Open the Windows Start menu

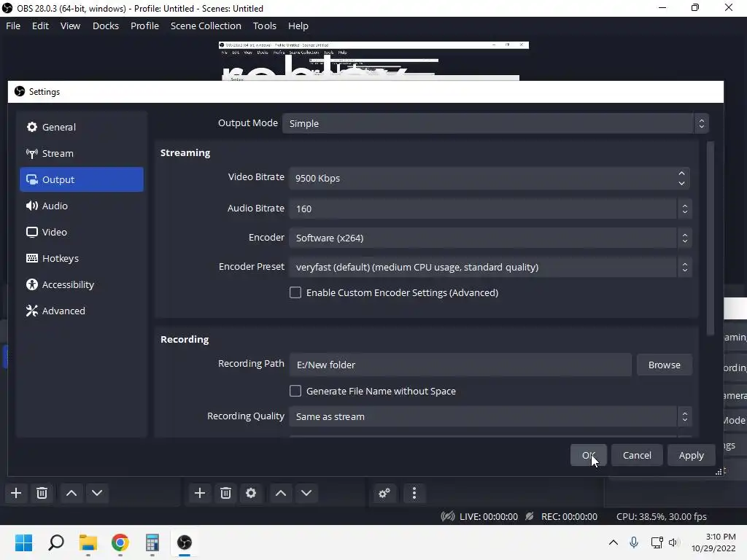click(x=24, y=542)
